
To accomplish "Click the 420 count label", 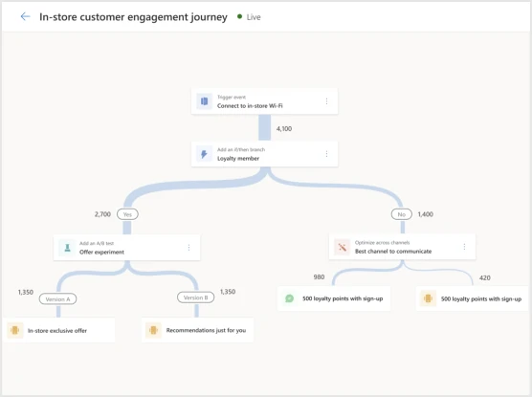I will [x=485, y=277].
